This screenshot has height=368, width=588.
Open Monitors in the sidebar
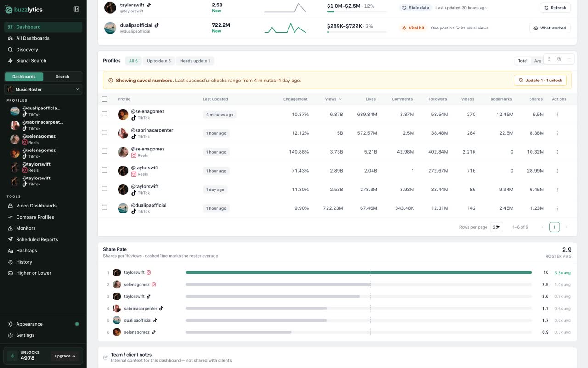(43, 228)
